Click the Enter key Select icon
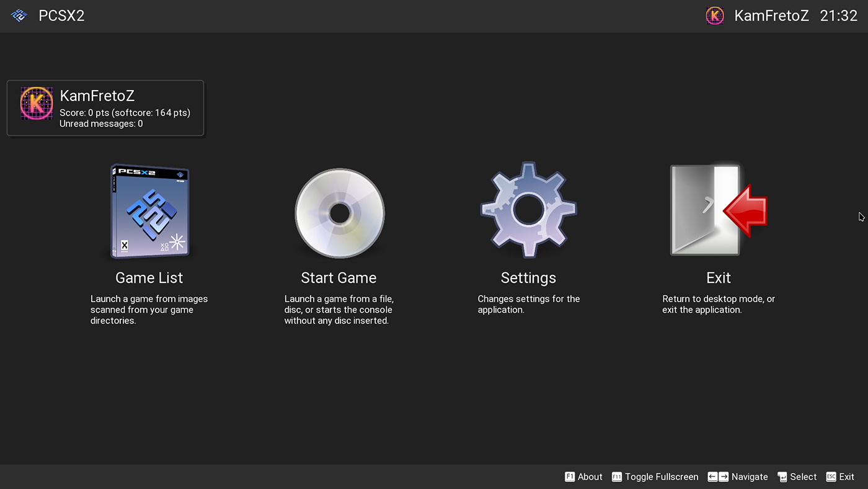 coord(782,477)
